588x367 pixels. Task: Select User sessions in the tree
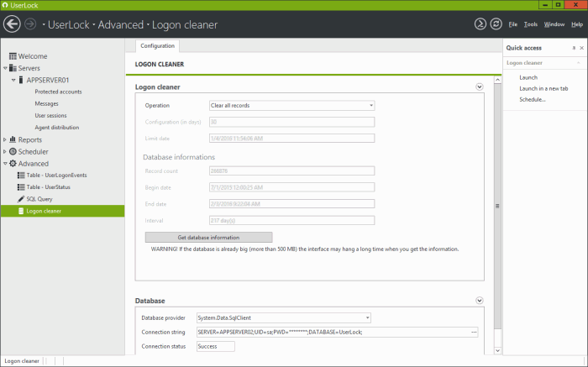[50, 115]
